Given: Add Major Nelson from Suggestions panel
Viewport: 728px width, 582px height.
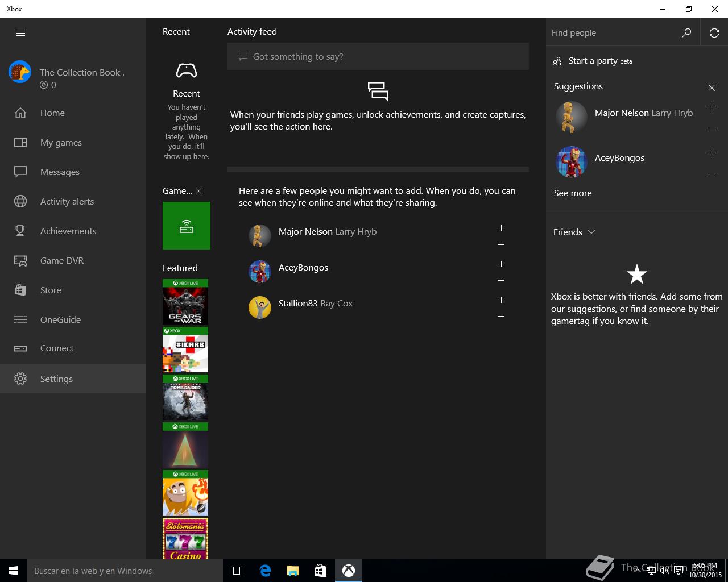Looking at the screenshot, I should click(x=712, y=107).
